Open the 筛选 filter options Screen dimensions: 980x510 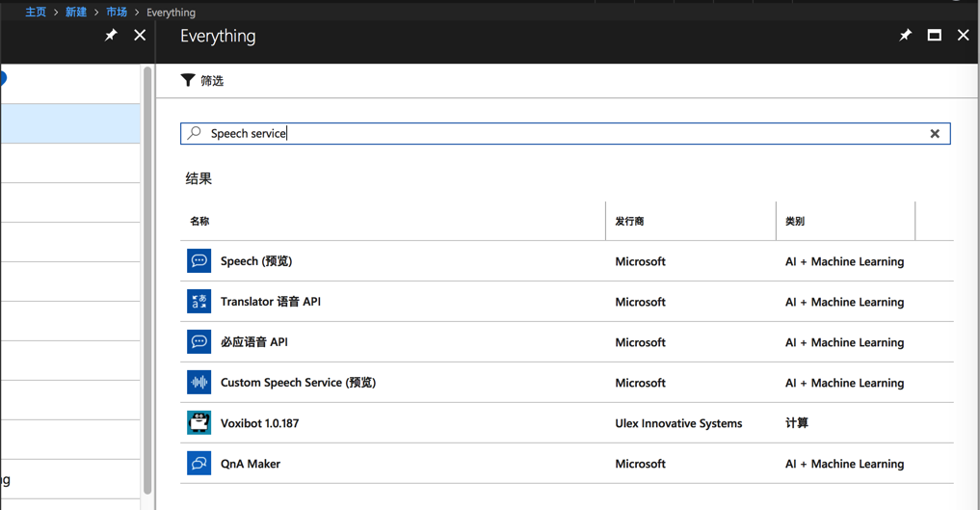(202, 81)
